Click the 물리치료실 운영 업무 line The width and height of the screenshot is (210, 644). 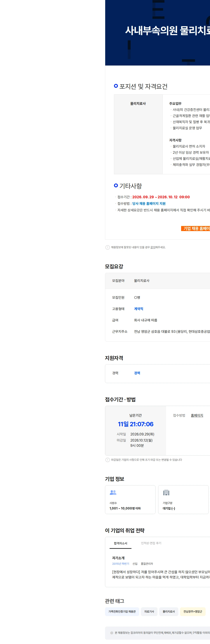coord(187,128)
